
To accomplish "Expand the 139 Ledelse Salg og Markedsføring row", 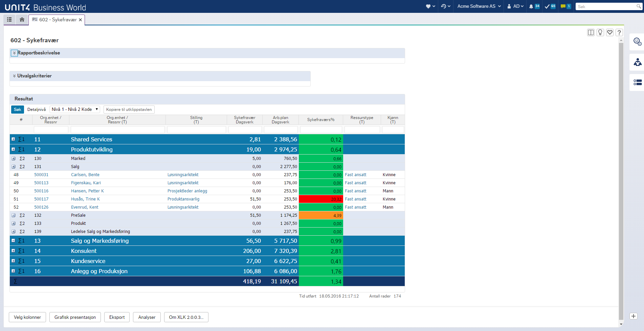I will point(13,232).
